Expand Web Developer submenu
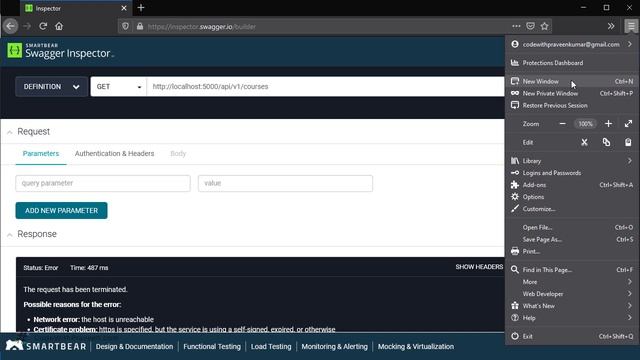This screenshot has height=360, width=640. [572, 294]
